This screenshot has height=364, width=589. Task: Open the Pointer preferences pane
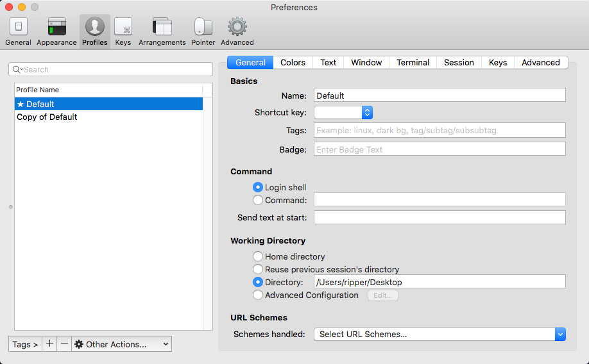coord(203,31)
